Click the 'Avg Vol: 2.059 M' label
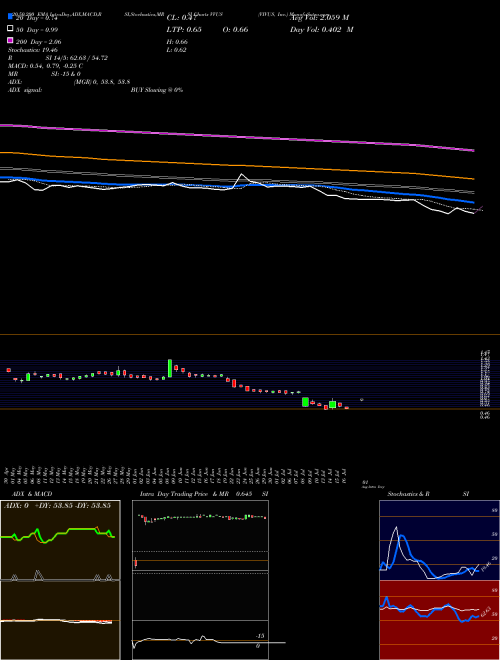500x660 pixels. 319,17
